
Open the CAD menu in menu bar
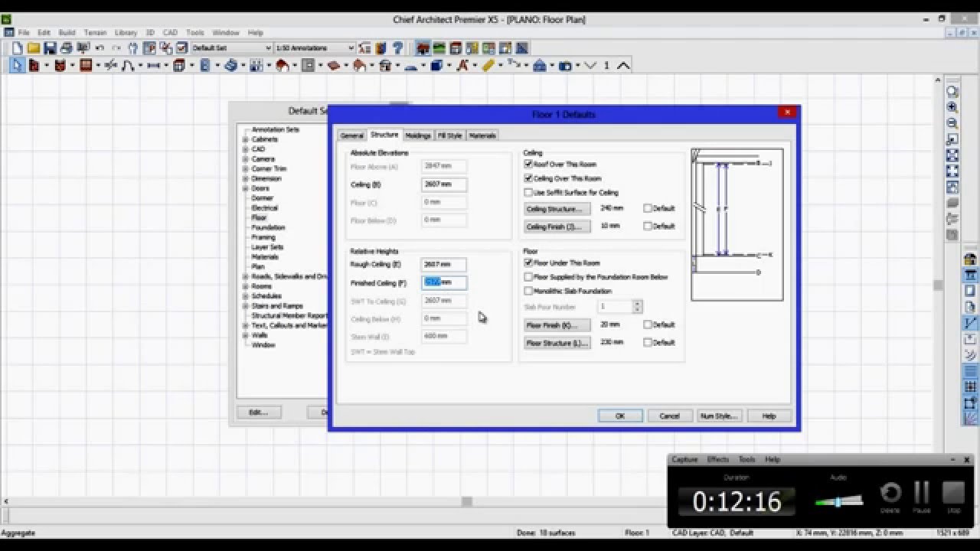point(170,33)
